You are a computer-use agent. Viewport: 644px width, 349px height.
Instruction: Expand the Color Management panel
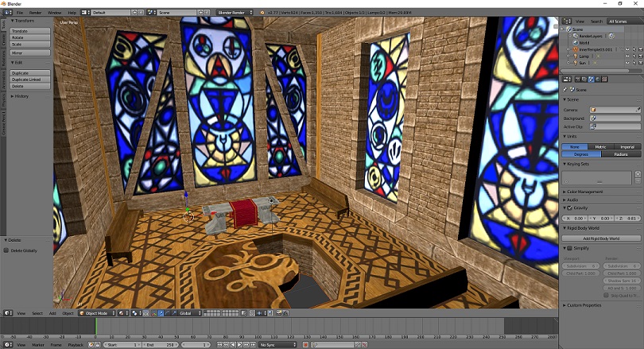[x=583, y=192]
